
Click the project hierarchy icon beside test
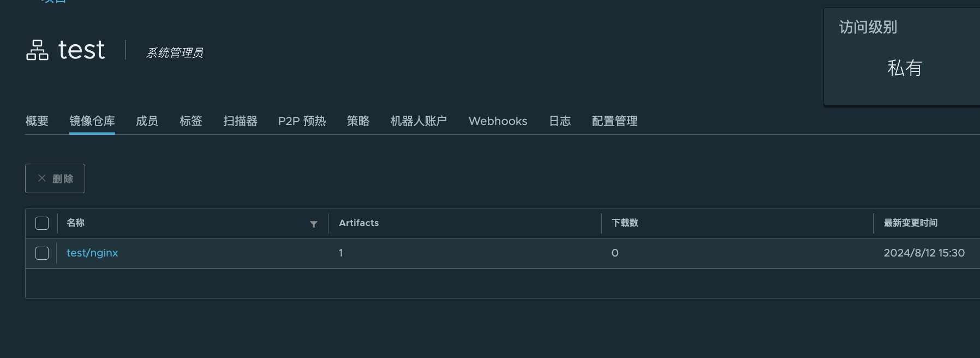tap(37, 50)
